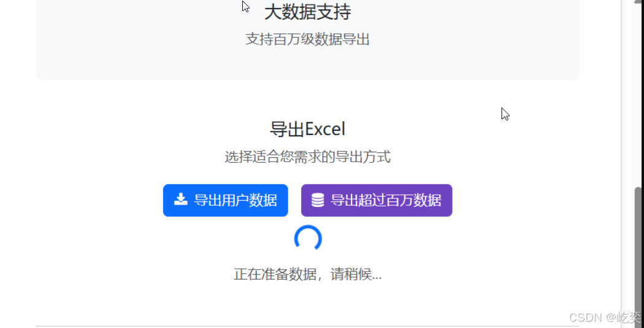The height and width of the screenshot is (328, 644).
Task: Click the 用户数据 label text in the blue button
Action: 249,200
